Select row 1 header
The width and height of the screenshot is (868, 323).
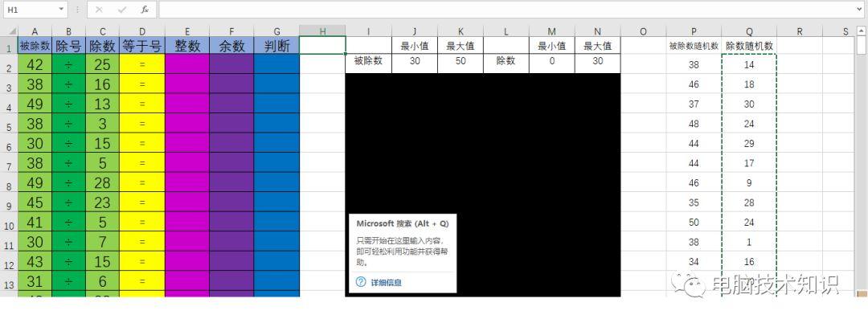click(x=9, y=47)
